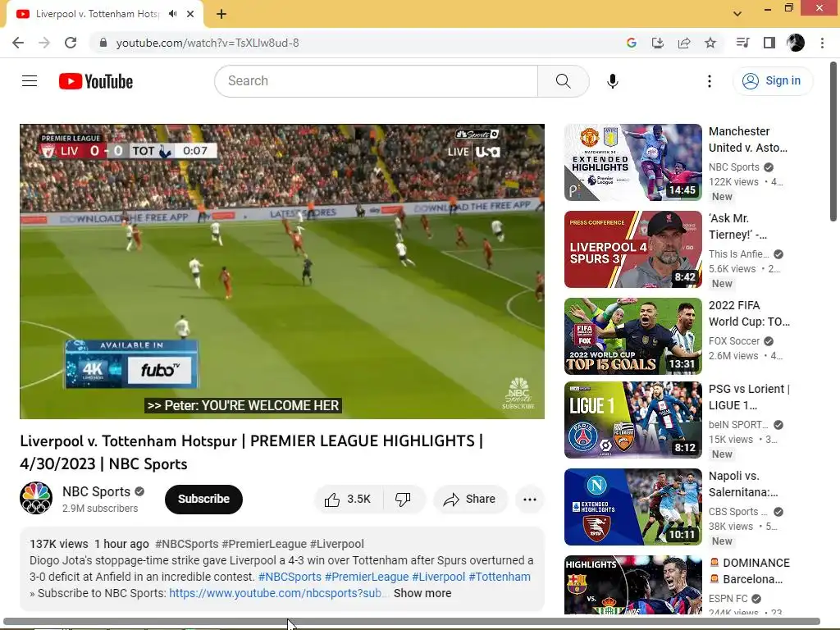The image size is (840, 630).
Task: Go back with browser back arrow
Action: (18, 43)
